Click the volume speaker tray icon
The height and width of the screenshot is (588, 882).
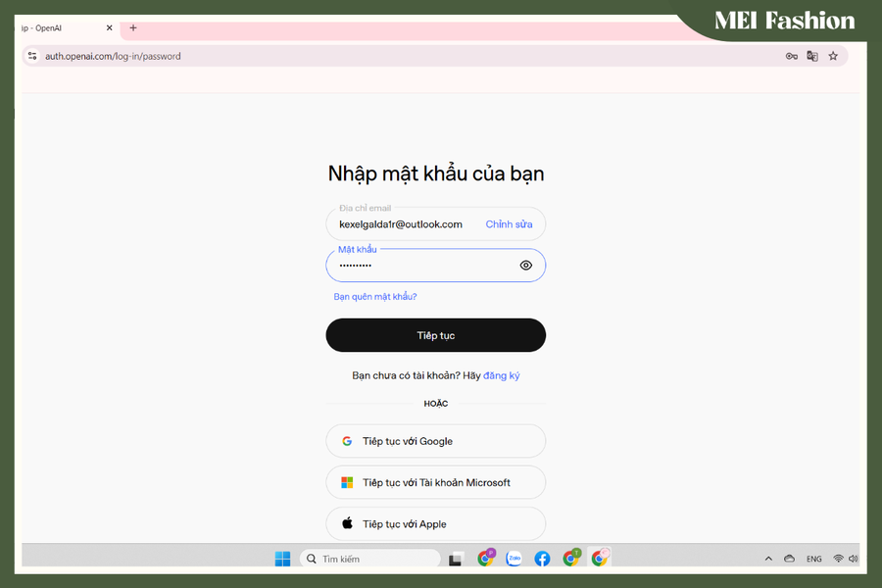click(x=854, y=559)
